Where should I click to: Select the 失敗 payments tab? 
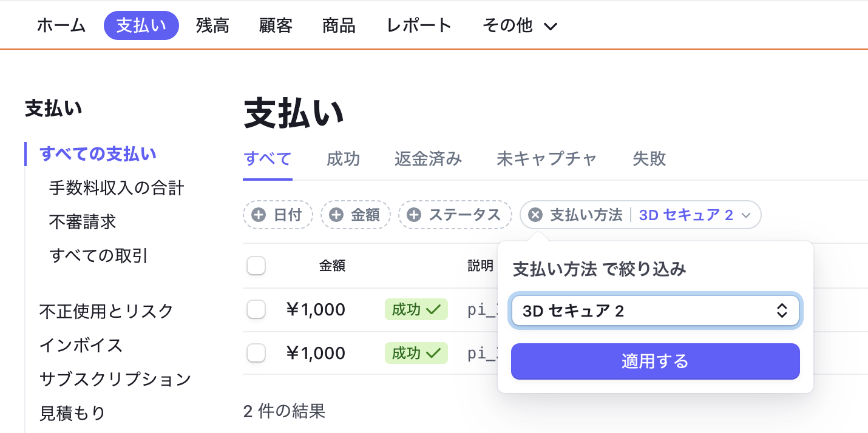649,159
